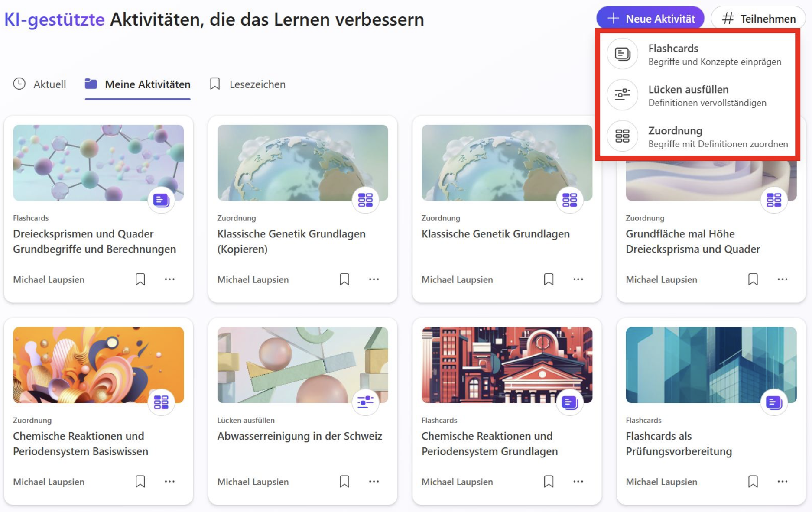This screenshot has height=512, width=812.
Task: Open more options for Klassische Genetik (Kopieren)
Action: click(374, 279)
